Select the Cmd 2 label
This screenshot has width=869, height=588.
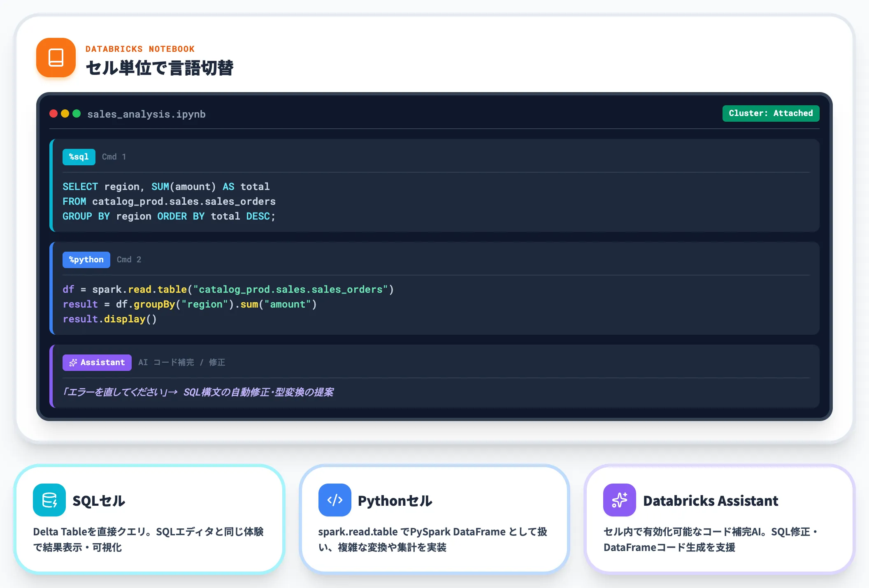[129, 259]
